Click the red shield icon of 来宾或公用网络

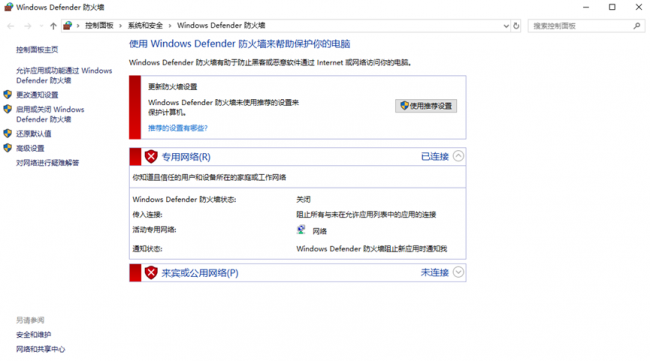[x=151, y=273]
